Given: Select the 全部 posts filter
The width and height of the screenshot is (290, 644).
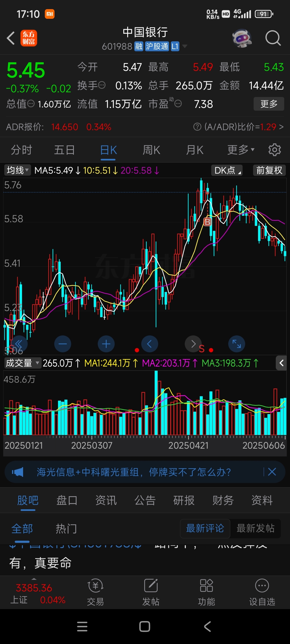Looking at the screenshot, I should point(22,529).
